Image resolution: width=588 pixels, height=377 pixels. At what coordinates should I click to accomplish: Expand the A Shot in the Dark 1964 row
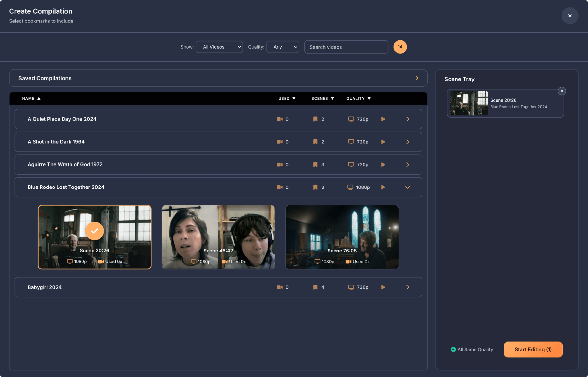(407, 142)
